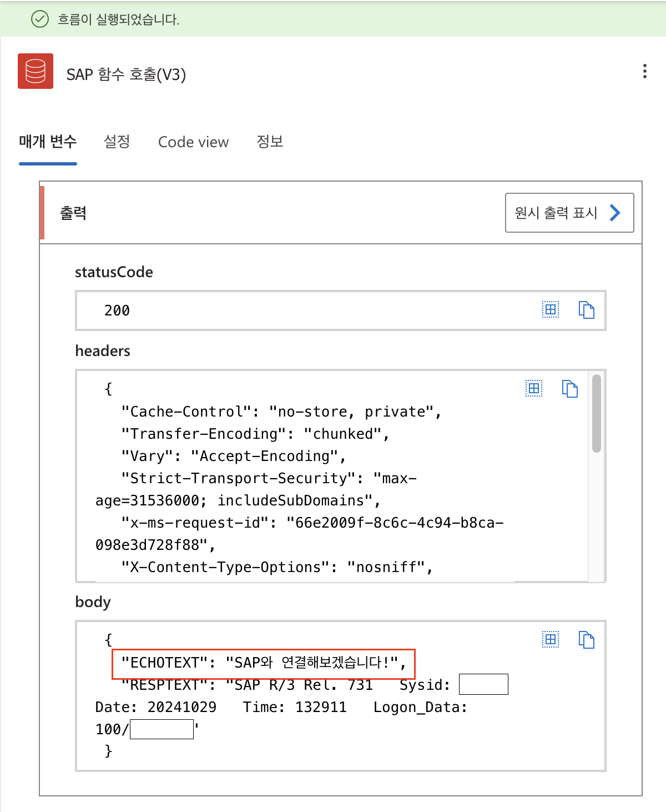Click the "Strict-Transport-Security" header line
This screenshot has width=666, height=812.
(x=256, y=489)
